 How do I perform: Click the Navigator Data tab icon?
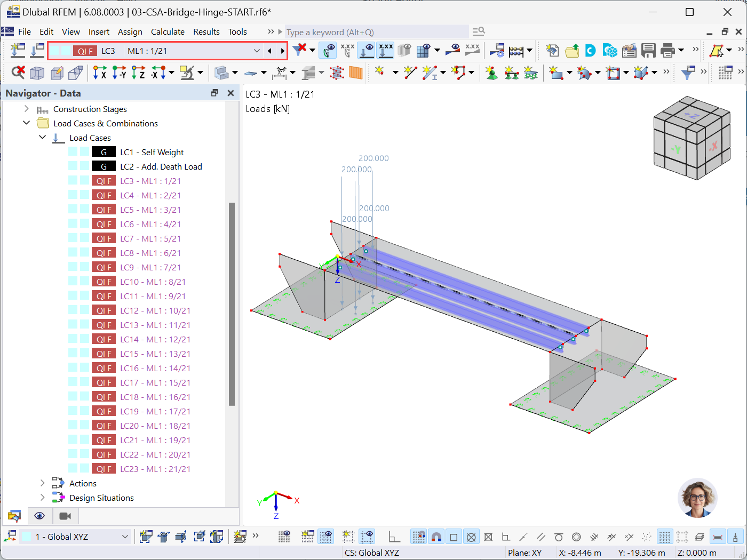point(14,516)
